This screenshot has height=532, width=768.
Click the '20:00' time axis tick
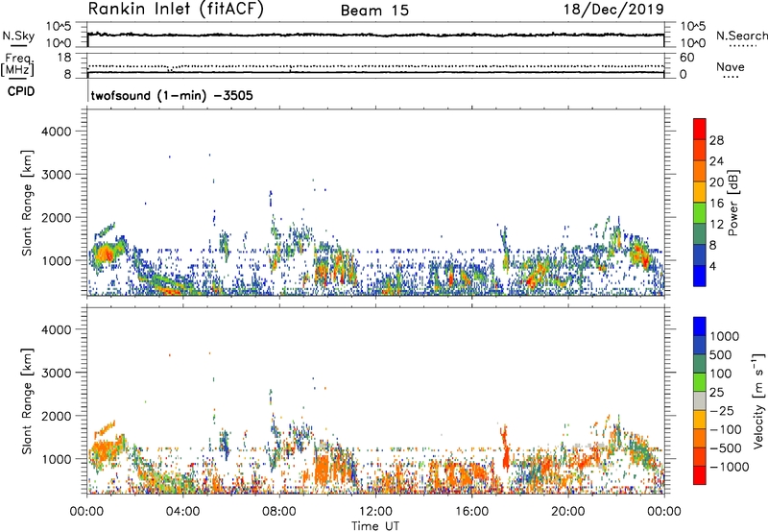(x=567, y=512)
